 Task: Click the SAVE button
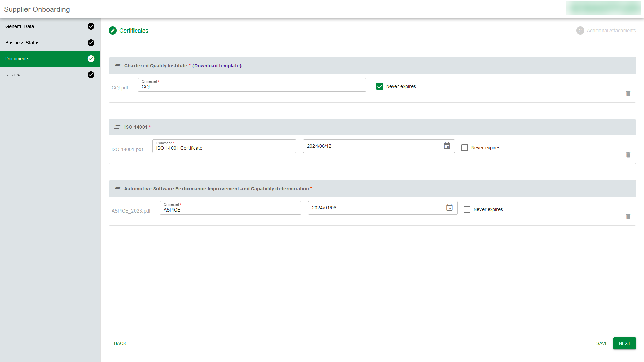(x=602, y=343)
